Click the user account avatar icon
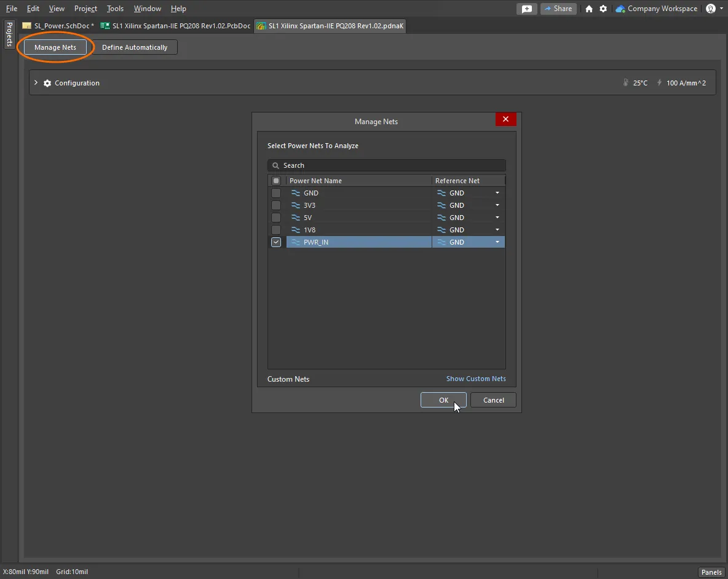 [x=711, y=9]
